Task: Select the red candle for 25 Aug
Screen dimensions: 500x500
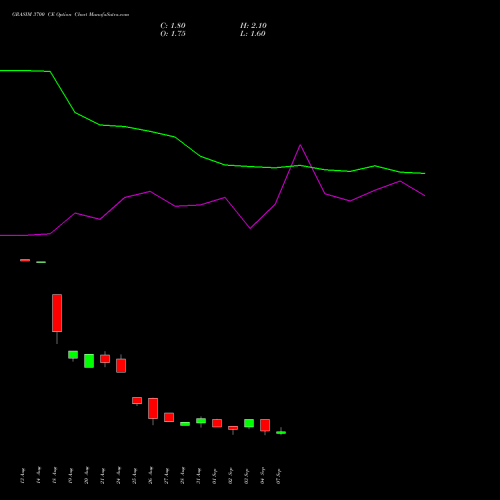Action: [x=137, y=400]
